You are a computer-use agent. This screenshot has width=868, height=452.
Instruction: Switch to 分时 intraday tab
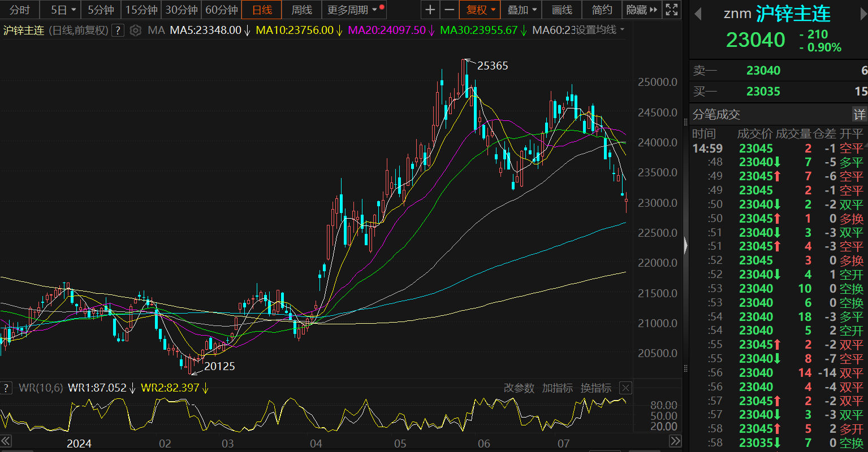(x=20, y=10)
